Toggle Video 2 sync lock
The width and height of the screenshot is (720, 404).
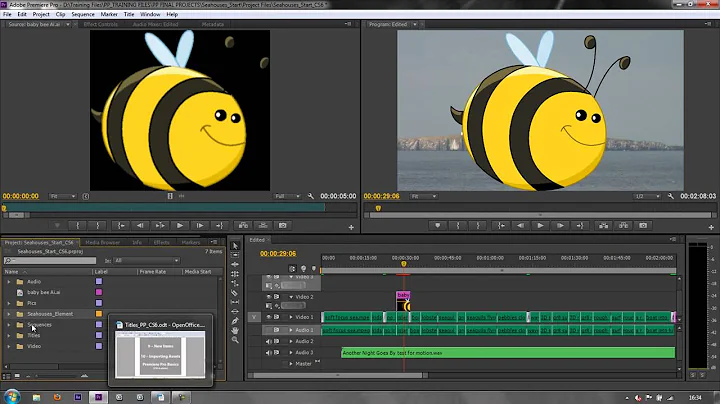tap(276, 297)
